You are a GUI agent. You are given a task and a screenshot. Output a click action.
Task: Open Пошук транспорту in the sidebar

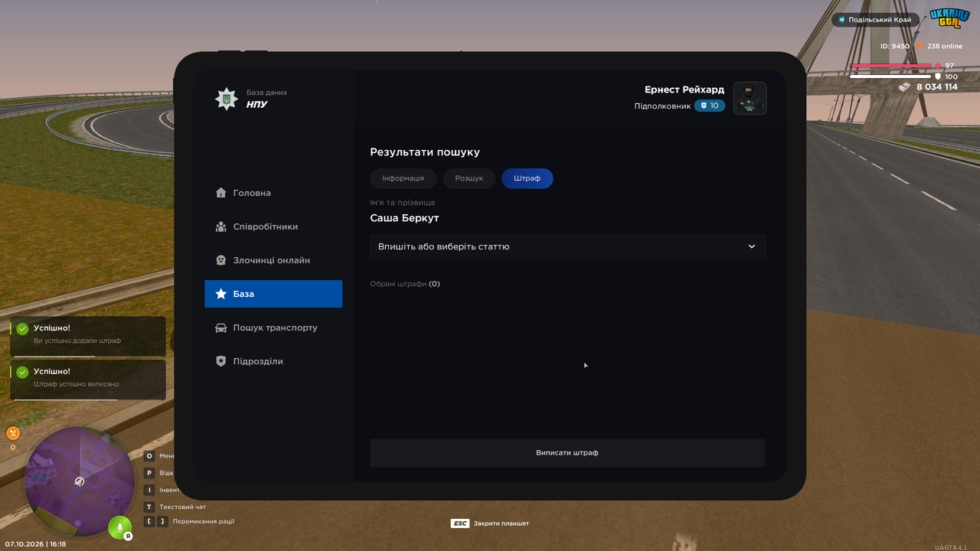coord(273,328)
